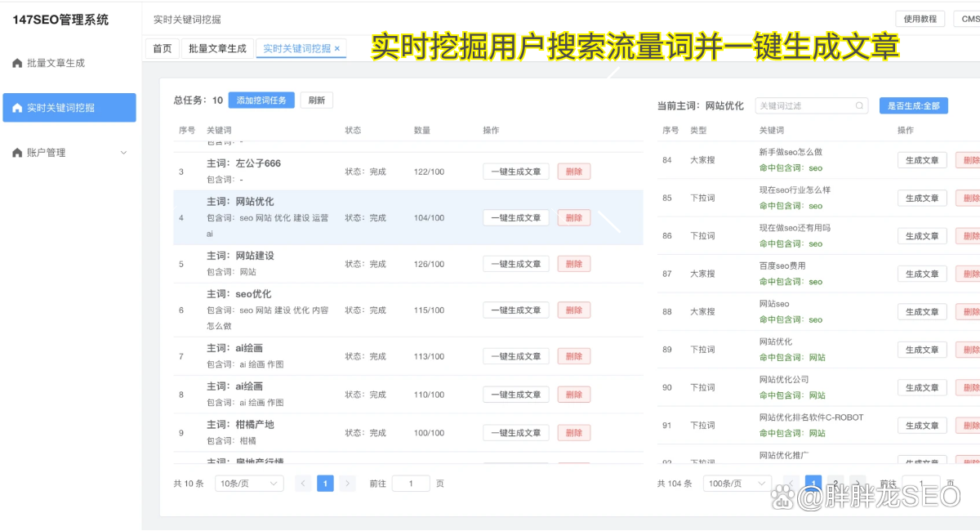Screen dimensions: 980x531
Task: Go to next page in task list
Action: pos(348,484)
